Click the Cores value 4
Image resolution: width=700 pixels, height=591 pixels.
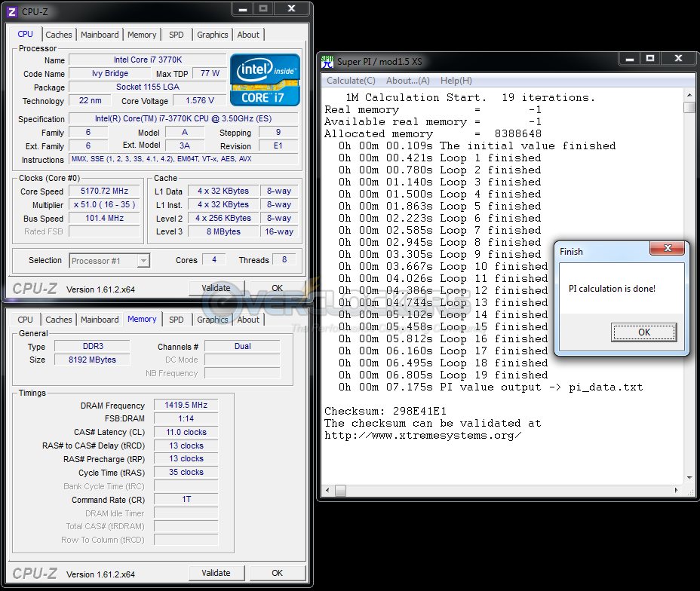(x=213, y=259)
